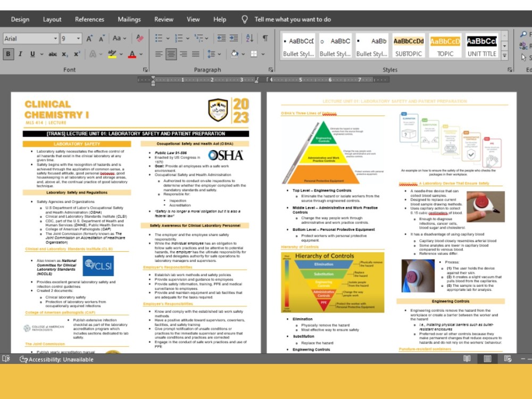Open the Design tab
This screenshot has width=532, height=399.
coord(20,19)
